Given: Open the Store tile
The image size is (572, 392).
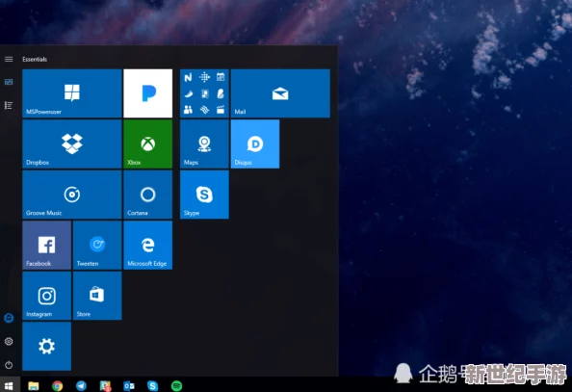Looking at the screenshot, I should point(97,296).
